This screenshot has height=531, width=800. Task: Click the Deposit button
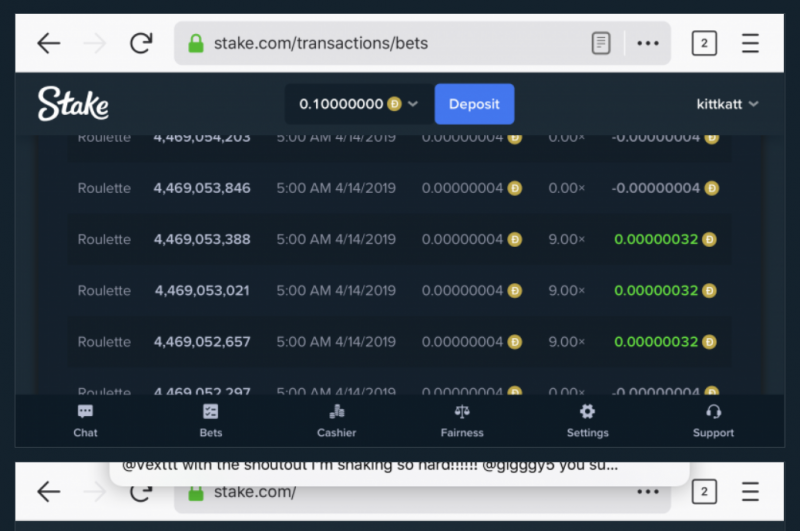[474, 104]
